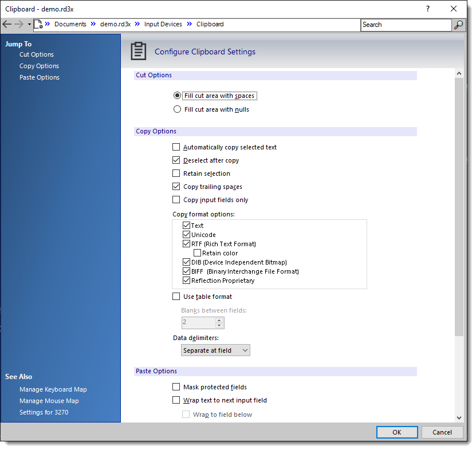Click the document settings icon in breadcrumb bar
Viewport: 476px width, 450px height.
[x=38, y=24]
